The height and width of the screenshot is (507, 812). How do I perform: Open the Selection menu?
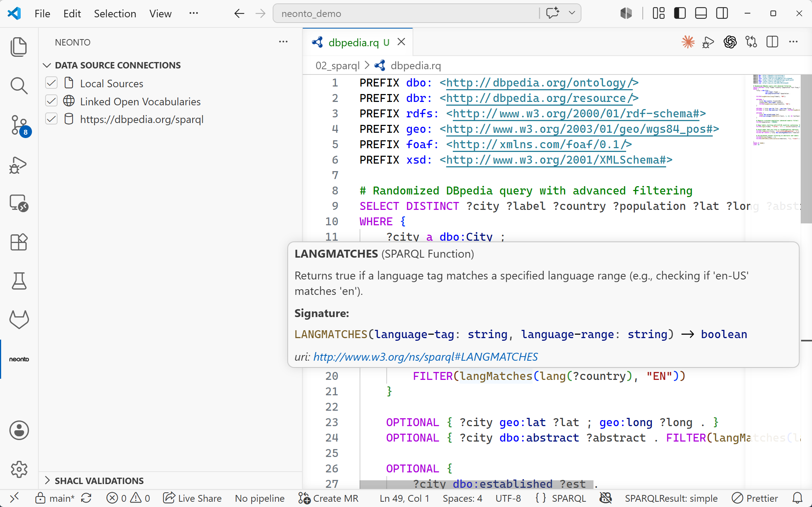click(x=115, y=14)
